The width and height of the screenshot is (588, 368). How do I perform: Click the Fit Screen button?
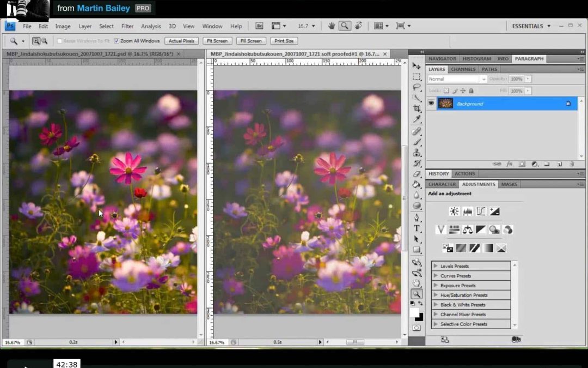pyautogui.click(x=217, y=41)
